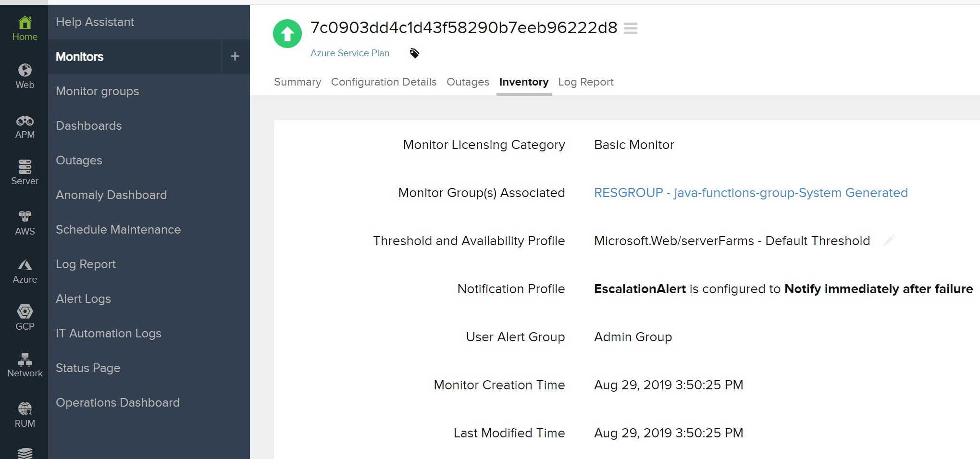
Task: Edit threshold profile with pencil icon
Action: tap(889, 240)
